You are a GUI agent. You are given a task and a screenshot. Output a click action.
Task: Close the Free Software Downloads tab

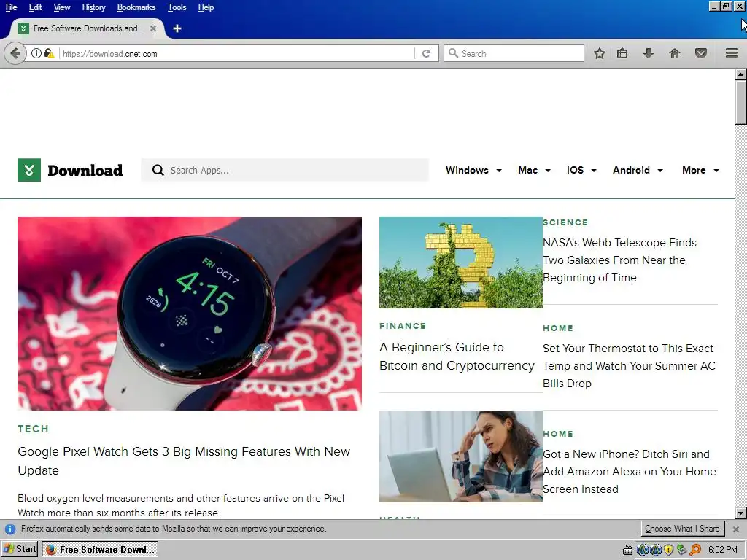coord(153,28)
